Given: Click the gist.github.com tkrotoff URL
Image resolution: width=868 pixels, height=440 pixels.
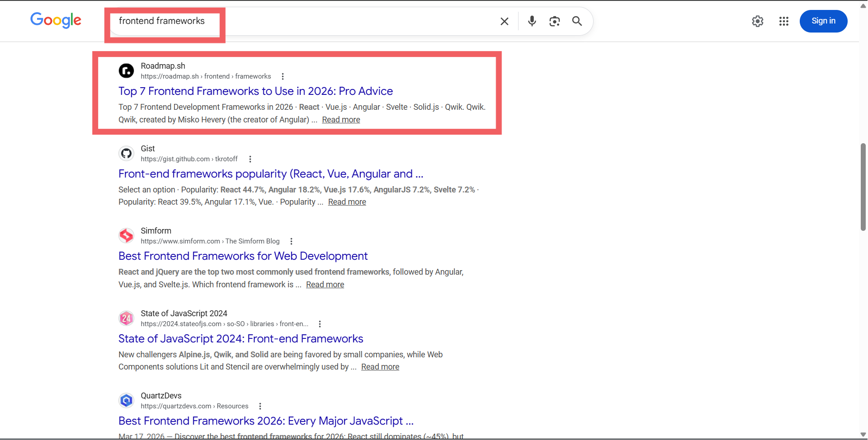Looking at the screenshot, I should [x=189, y=159].
